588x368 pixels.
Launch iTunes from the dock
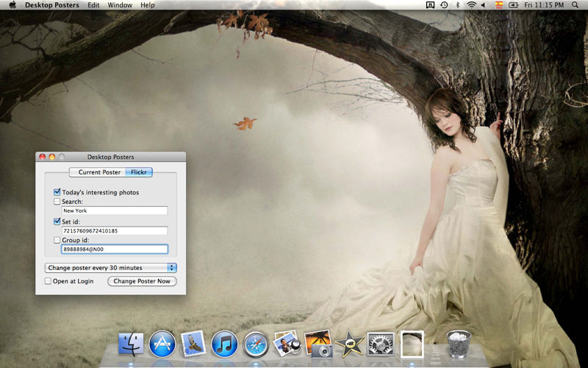[224, 344]
